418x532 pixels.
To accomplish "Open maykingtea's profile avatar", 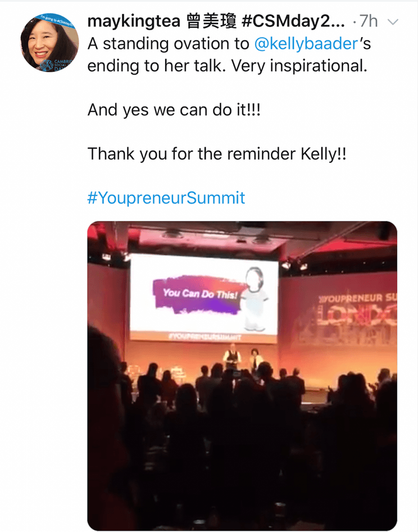I will pyautogui.click(x=49, y=42).
